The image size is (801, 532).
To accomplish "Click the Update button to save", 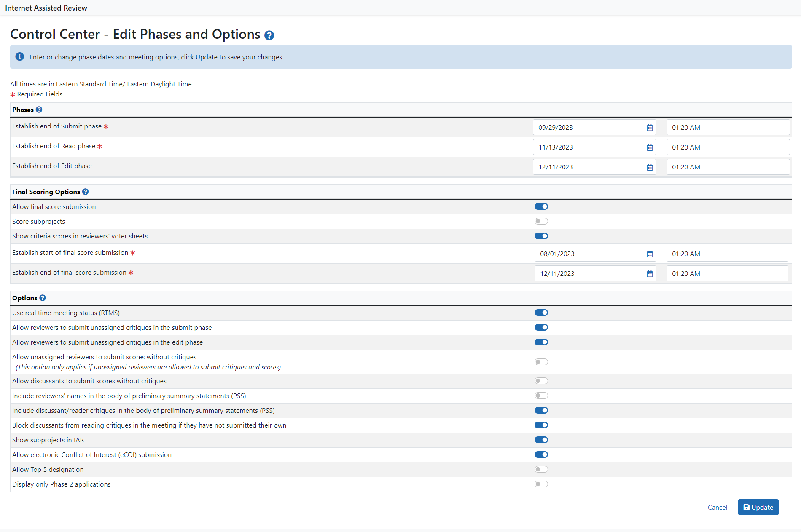I will 758,507.
